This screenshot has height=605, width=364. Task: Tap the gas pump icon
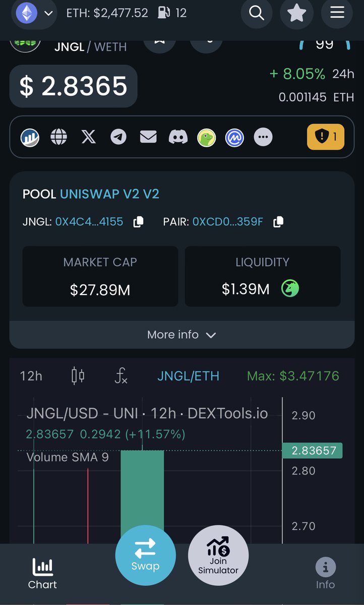pos(164,13)
